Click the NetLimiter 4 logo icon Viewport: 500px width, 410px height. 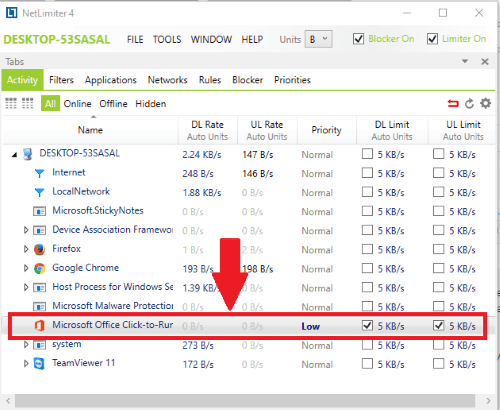[x=12, y=13]
